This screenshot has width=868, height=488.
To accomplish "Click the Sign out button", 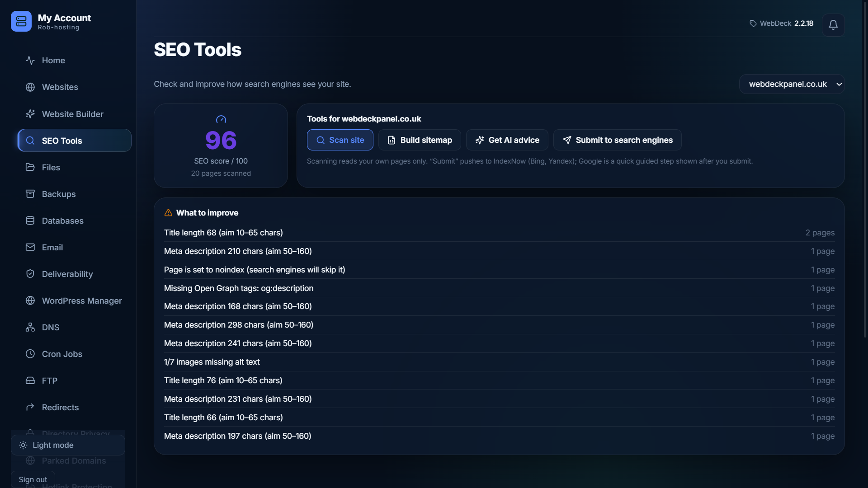I will click(33, 479).
